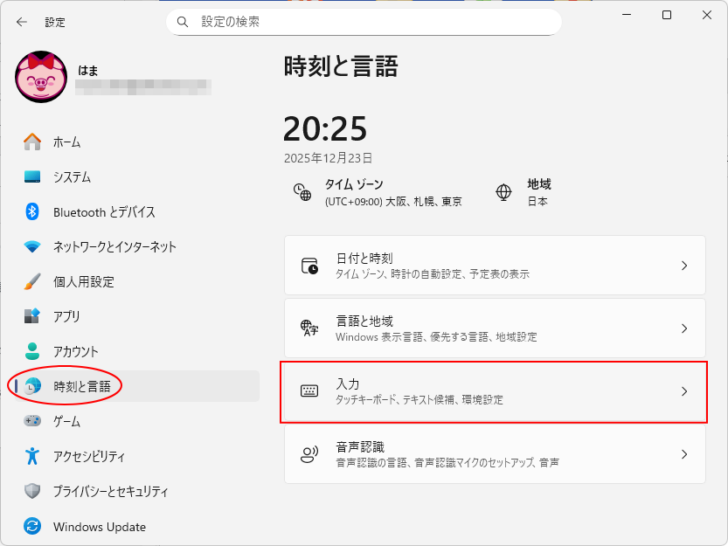Viewport: 728px width, 546px height.
Task: Click the 設定 window title text
Action: tap(55, 22)
